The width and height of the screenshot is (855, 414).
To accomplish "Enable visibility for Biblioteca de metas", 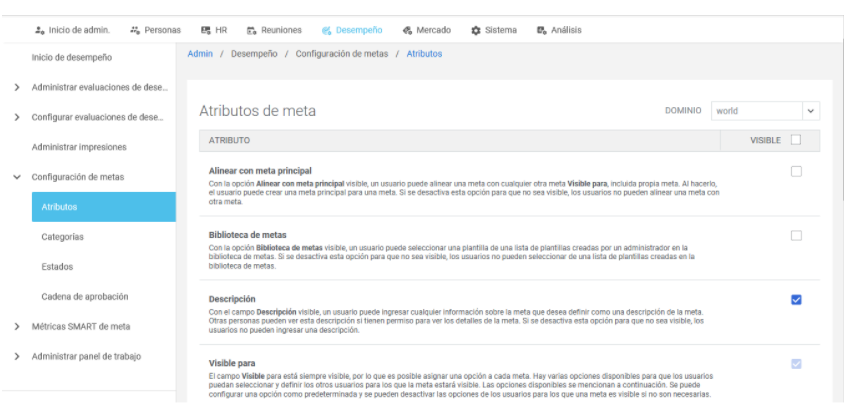I will coord(796,236).
